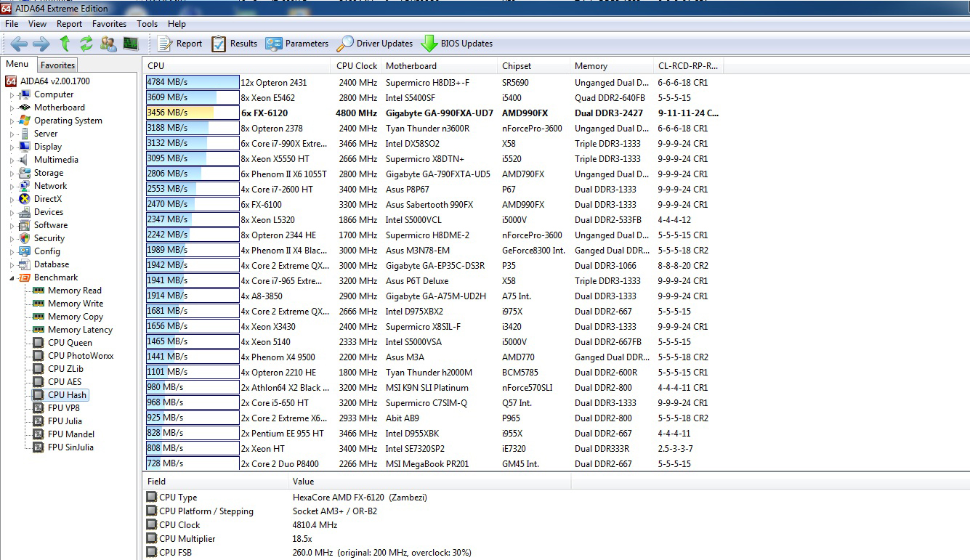Select the FPU Mandel benchmark
970x560 pixels.
pos(70,434)
